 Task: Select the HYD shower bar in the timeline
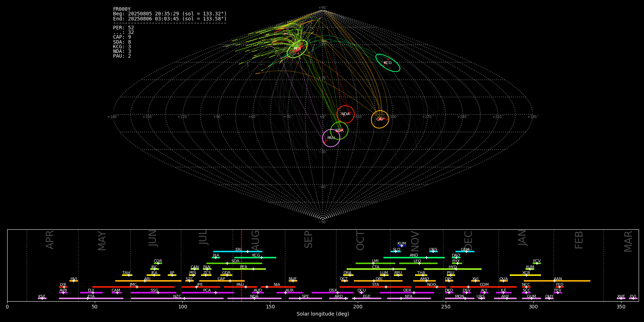[453, 269]
